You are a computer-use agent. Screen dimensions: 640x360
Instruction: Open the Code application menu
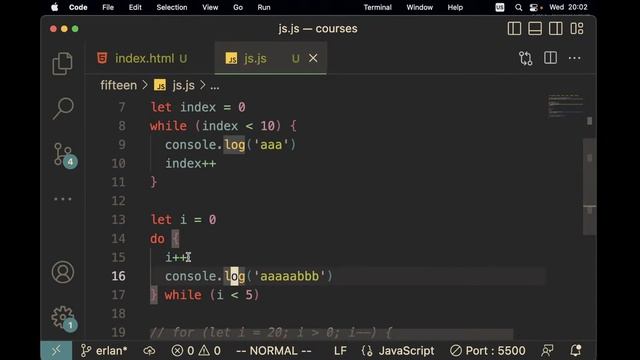(x=78, y=7)
